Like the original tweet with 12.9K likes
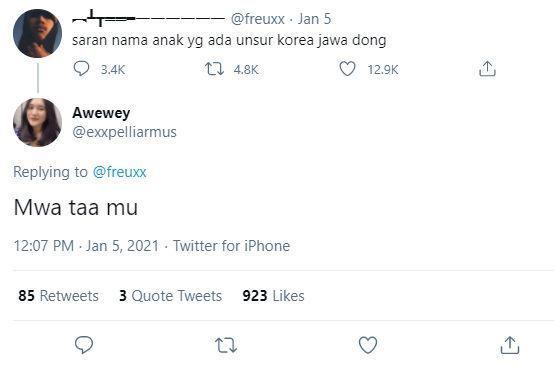Image resolution: width=554 pixels, height=369 pixels. tap(347, 69)
